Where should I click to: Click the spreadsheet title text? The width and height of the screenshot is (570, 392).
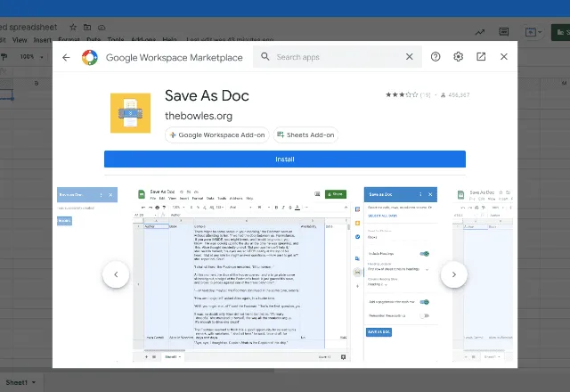coord(28,28)
